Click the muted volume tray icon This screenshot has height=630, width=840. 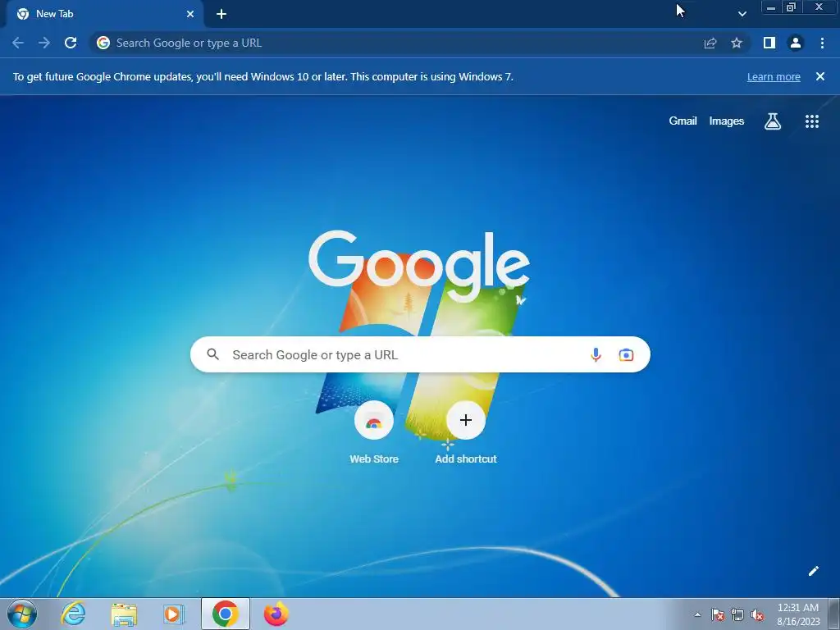click(x=757, y=614)
